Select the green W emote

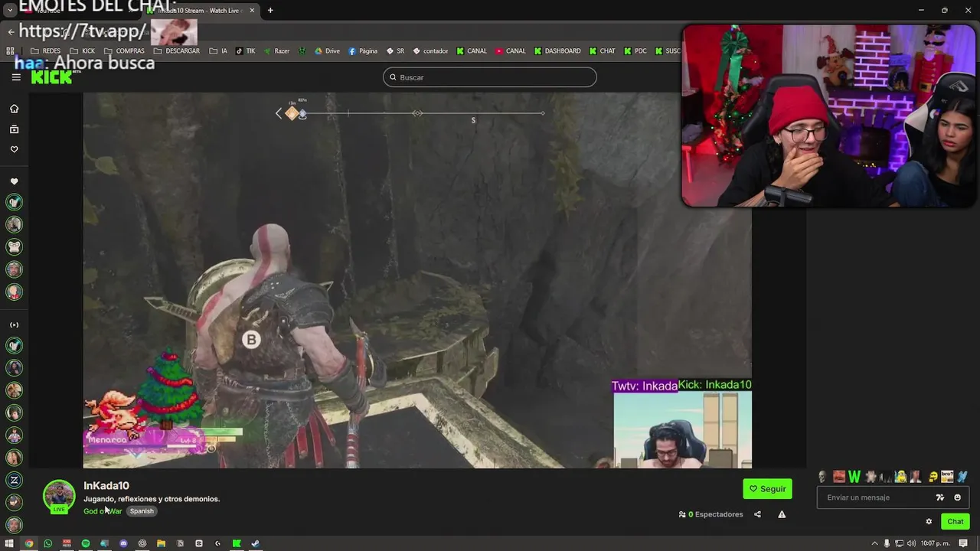coord(854,477)
